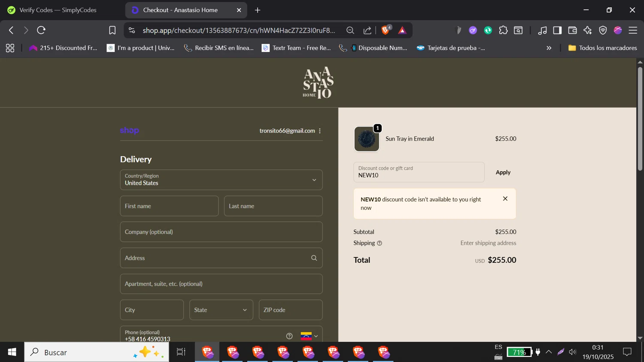644x362 pixels.
Task: Switch to Verify Codes SimplyCodes tab
Action: pyautogui.click(x=58, y=10)
